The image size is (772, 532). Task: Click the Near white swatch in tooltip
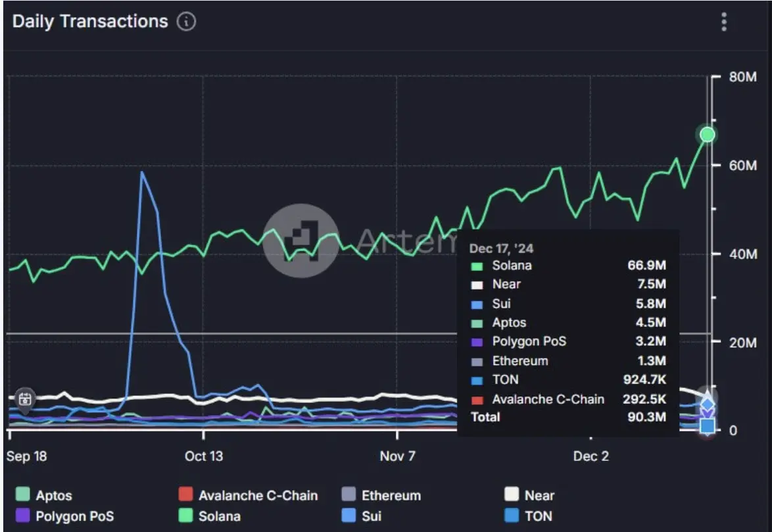pos(477,285)
